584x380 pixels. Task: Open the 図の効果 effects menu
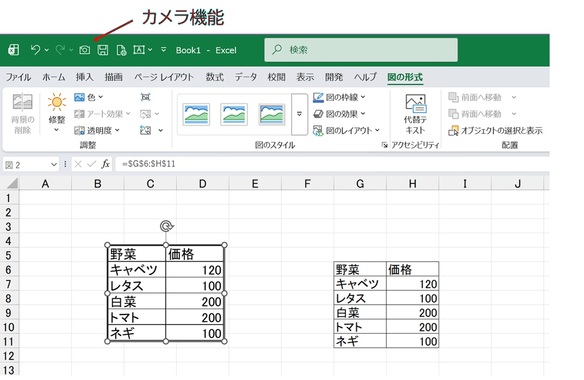coord(339,114)
